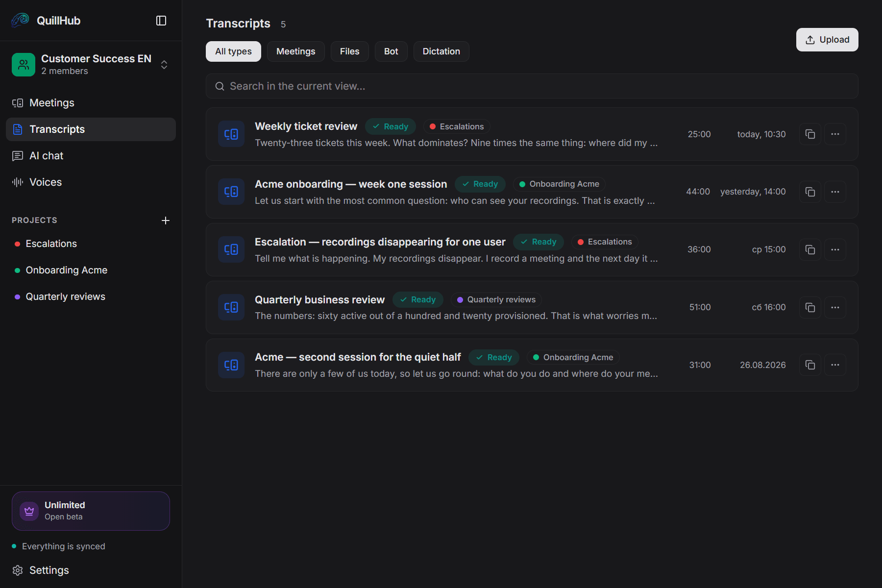The height and width of the screenshot is (588, 882).
Task: Click the transcripts count 5
Action: click(283, 24)
